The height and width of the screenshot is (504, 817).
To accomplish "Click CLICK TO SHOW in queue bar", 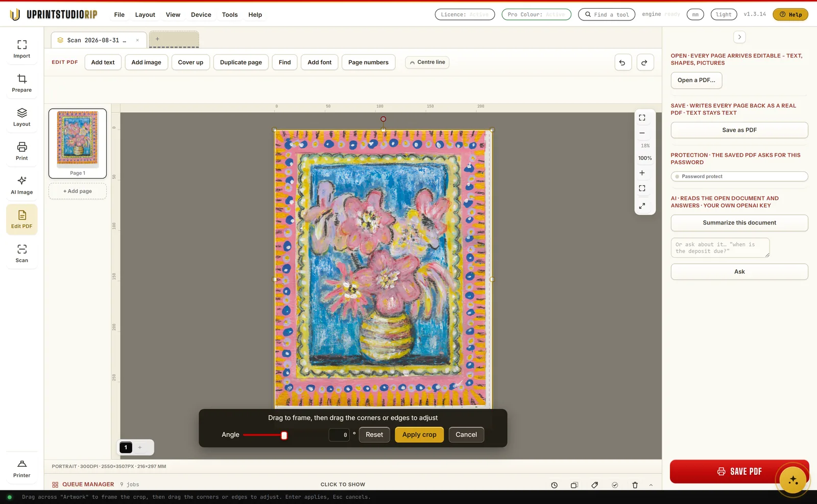I will [343, 485].
